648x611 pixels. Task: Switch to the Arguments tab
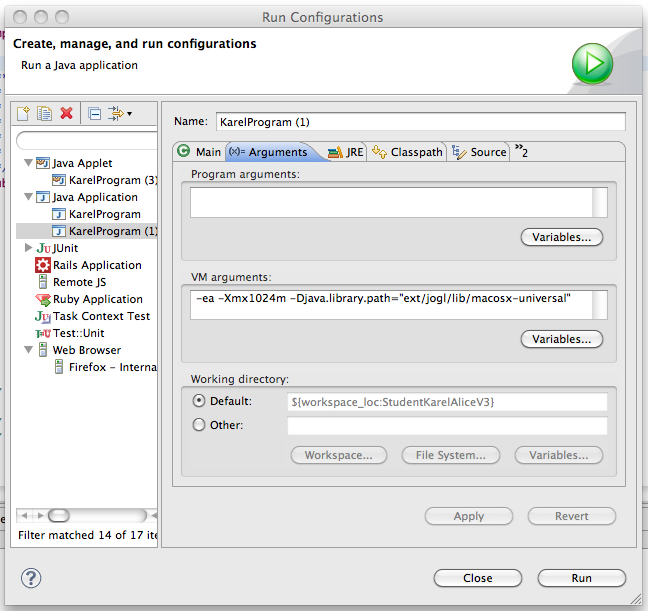(x=271, y=152)
